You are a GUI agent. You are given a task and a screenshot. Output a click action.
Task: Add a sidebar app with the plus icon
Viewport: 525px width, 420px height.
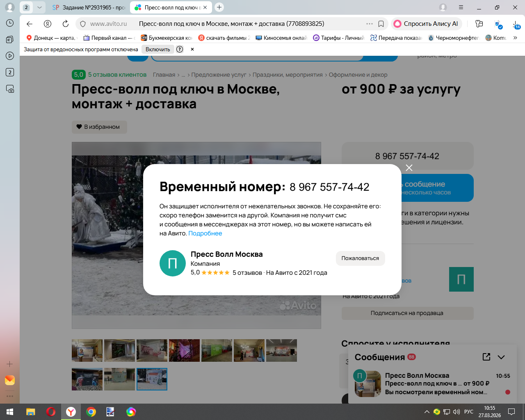click(x=10, y=364)
